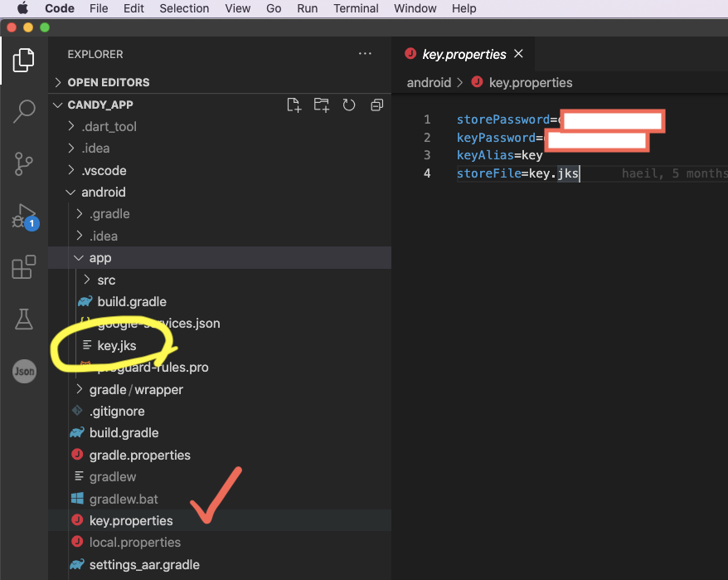
Task: Open the Apple menu
Action: pyautogui.click(x=22, y=8)
